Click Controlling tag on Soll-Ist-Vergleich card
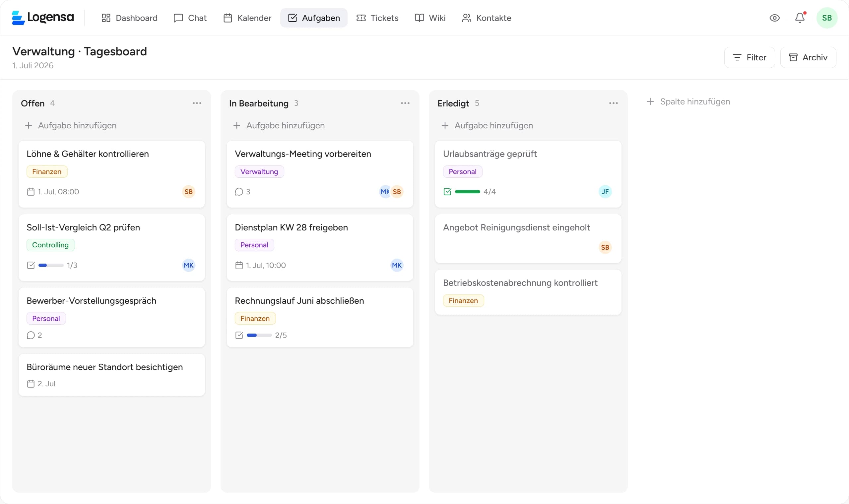Viewport: 849px width, 504px height. click(51, 245)
